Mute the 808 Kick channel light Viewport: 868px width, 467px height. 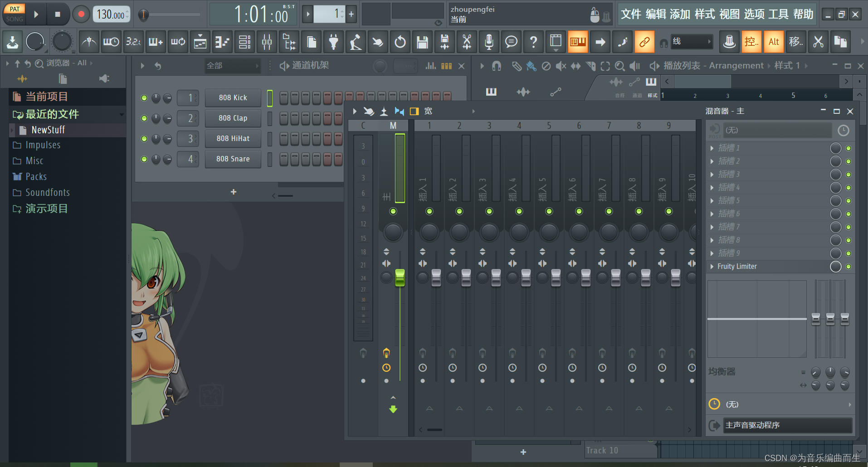[x=144, y=97]
